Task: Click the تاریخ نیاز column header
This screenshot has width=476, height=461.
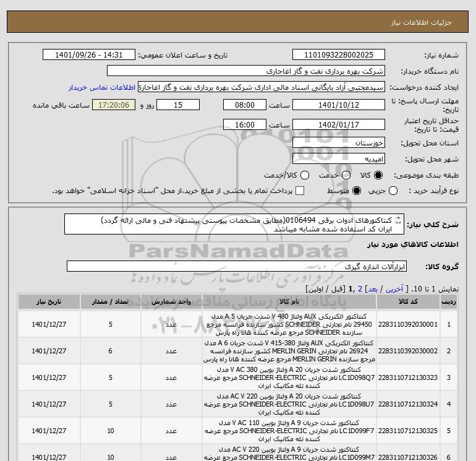Action: (x=49, y=301)
